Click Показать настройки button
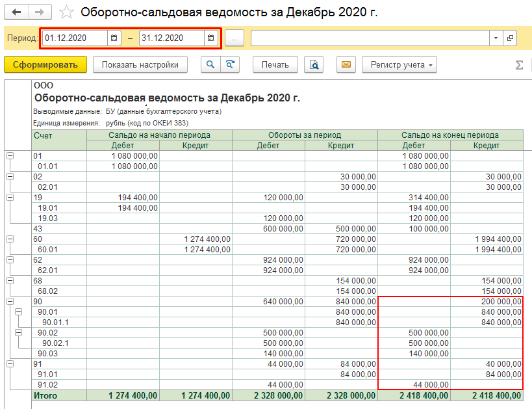Screen dimensions: 532x409 (140, 64)
